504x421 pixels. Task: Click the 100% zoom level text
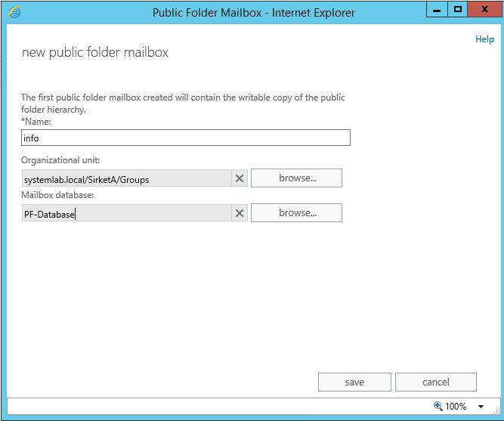point(456,407)
